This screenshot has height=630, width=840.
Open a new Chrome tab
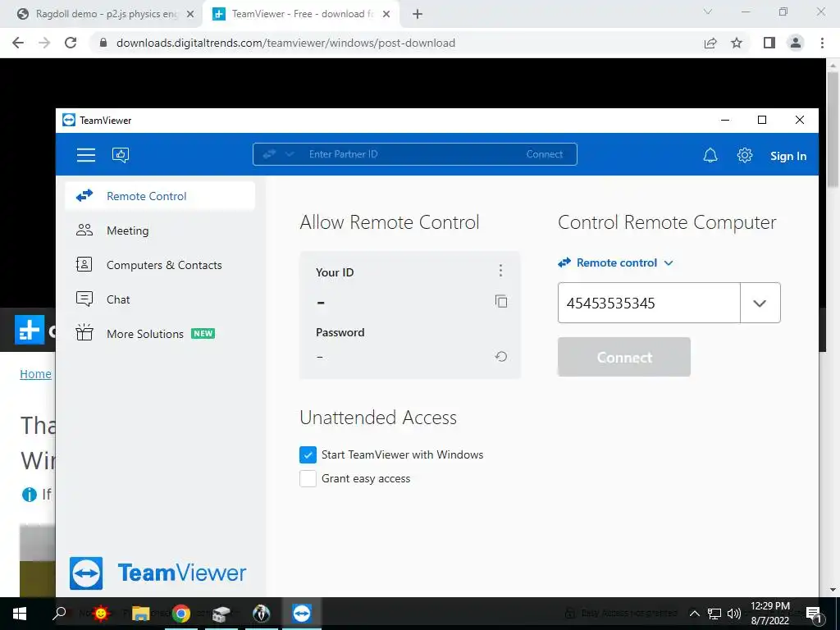[418, 15]
